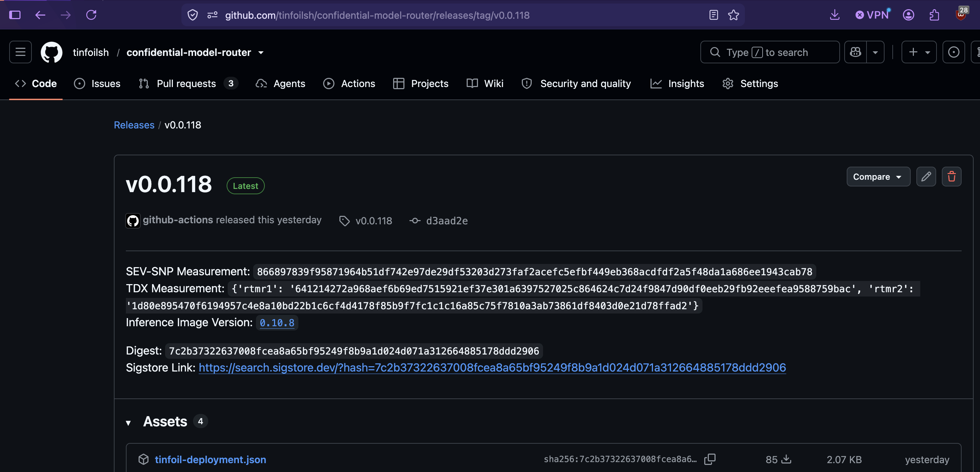980x472 pixels.
Task: Open the Security and quality tab
Action: pyautogui.click(x=576, y=84)
